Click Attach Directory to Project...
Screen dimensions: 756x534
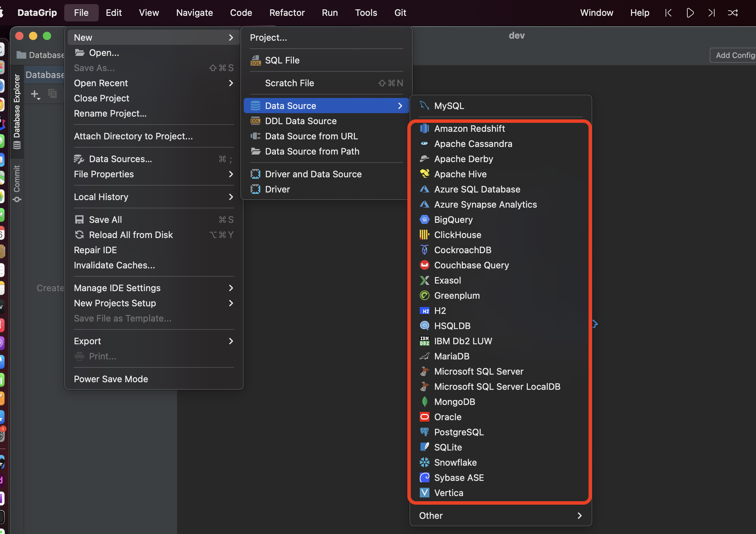[154, 136]
